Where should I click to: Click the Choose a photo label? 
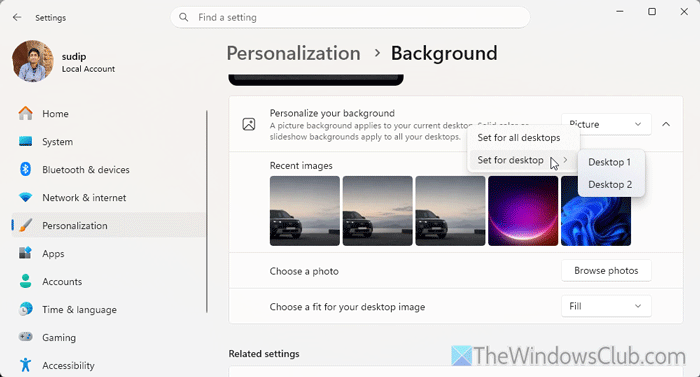(304, 271)
